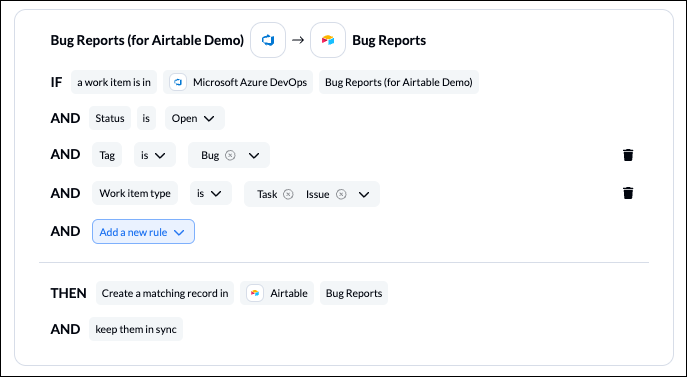Screen dimensions: 687x377
Task: Click the 'Airtable' label in THEN row
Action: click(x=289, y=293)
